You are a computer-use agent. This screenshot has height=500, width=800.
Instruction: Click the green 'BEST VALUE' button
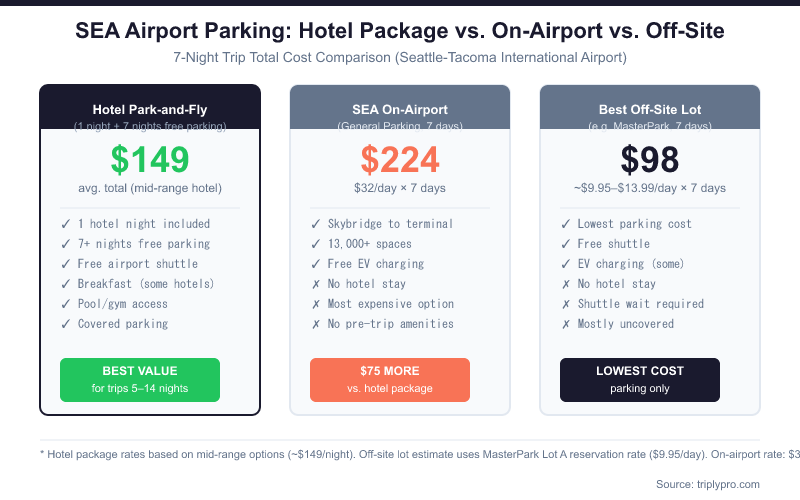click(140, 379)
